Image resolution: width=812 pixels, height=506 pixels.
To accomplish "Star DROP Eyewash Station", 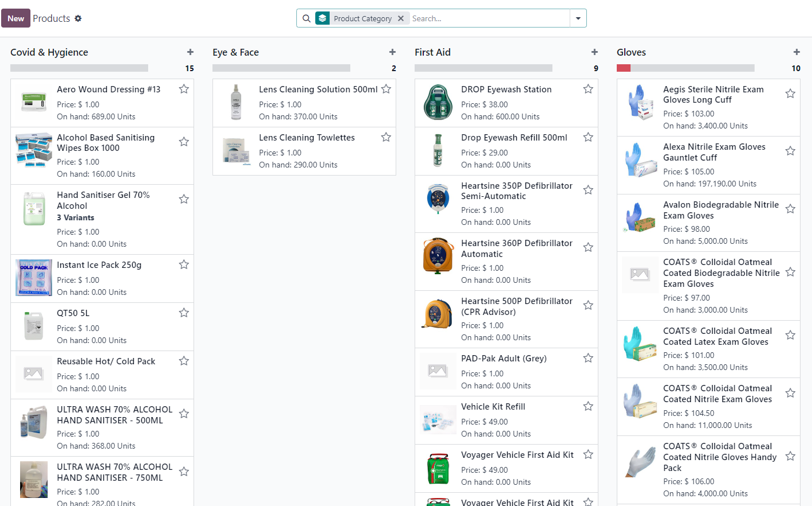I will [588, 89].
